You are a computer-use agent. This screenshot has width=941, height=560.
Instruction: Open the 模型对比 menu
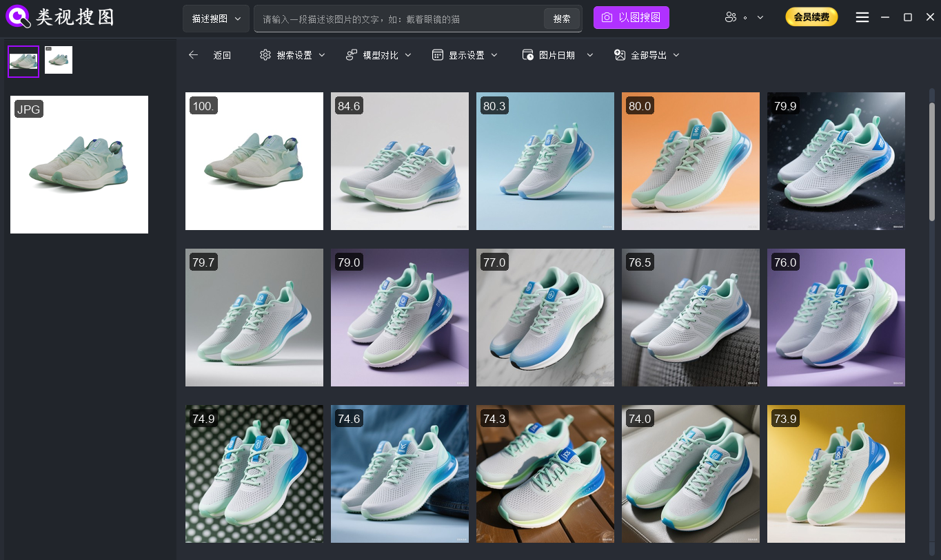[380, 55]
